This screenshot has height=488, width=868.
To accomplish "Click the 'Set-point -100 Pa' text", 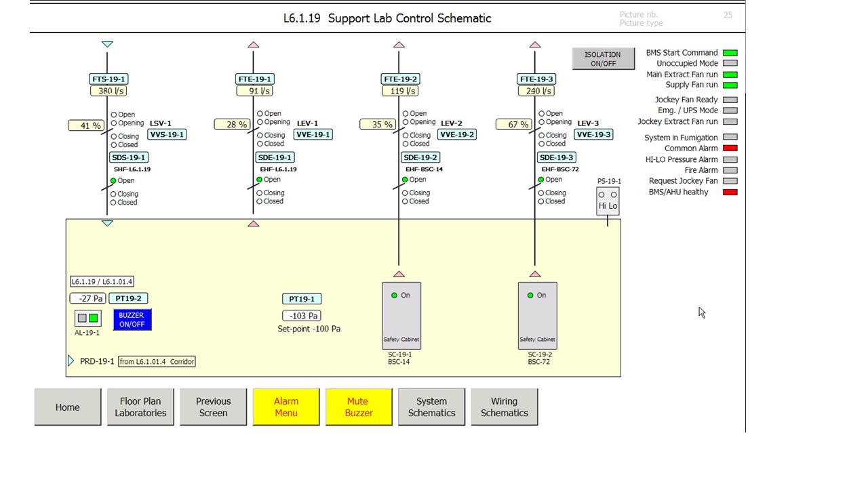I will tap(309, 329).
